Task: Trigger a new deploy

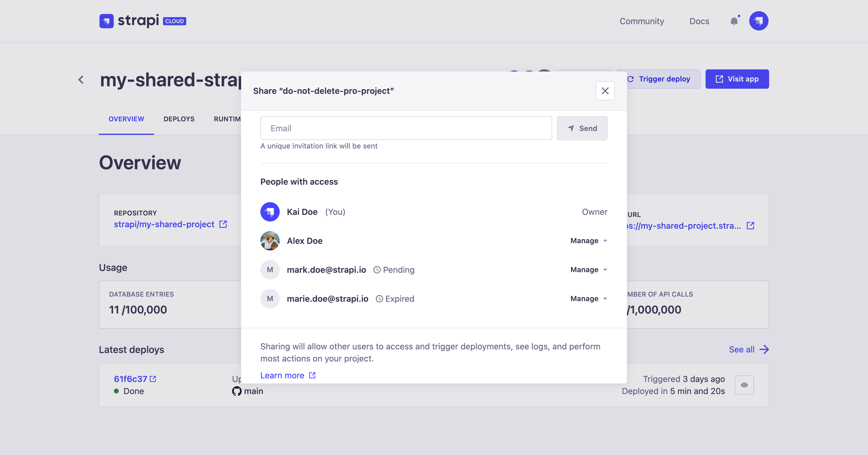Action: [x=659, y=78]
